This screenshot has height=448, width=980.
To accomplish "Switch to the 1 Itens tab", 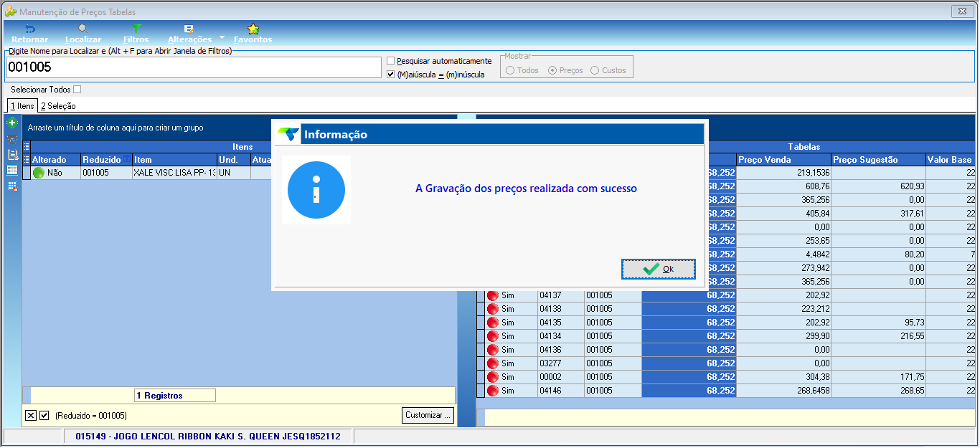I will pos(22,106).
